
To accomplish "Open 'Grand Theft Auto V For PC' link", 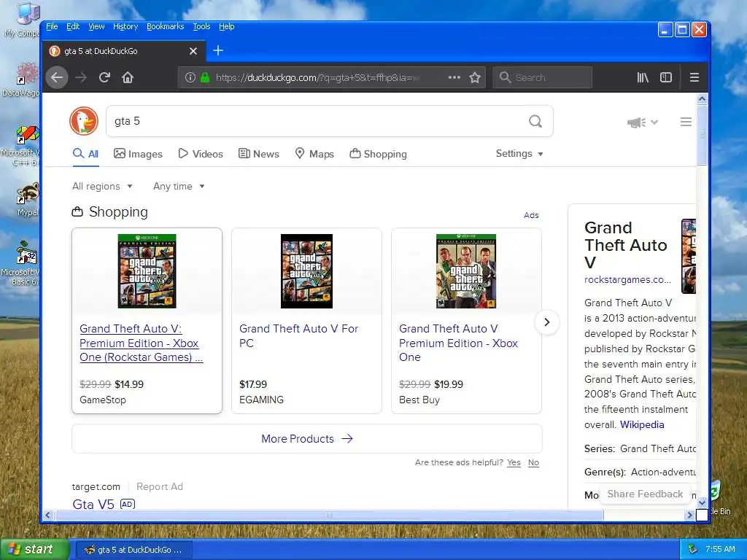I will [x=298, y=335].
